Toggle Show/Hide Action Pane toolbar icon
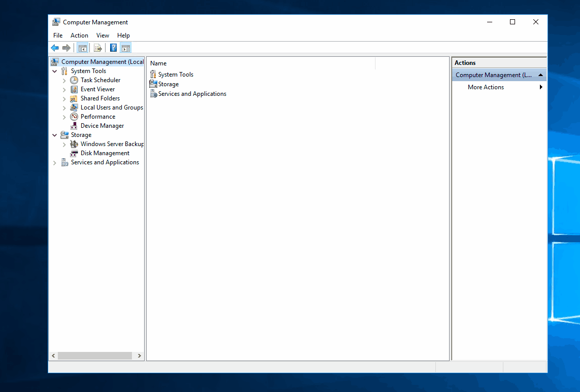This screenshot has height=392, width=580. pyautogui.click(x=126, y=48)
